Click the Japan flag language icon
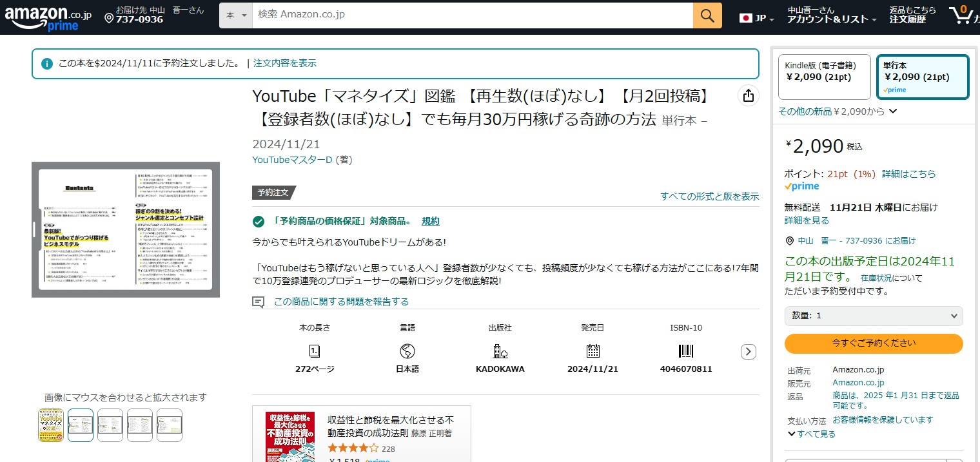Image resolution: width=980 pixels, height=462 pixels. 746,18
